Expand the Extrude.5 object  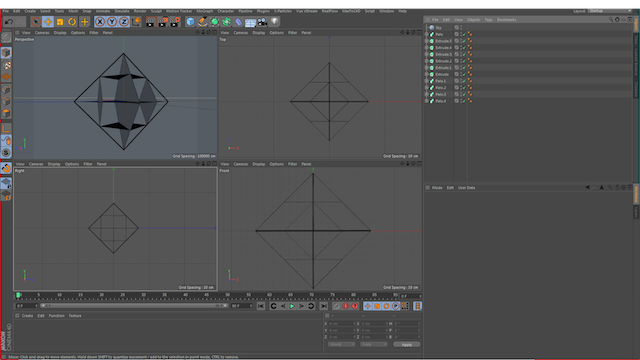[x=427, y=41]
